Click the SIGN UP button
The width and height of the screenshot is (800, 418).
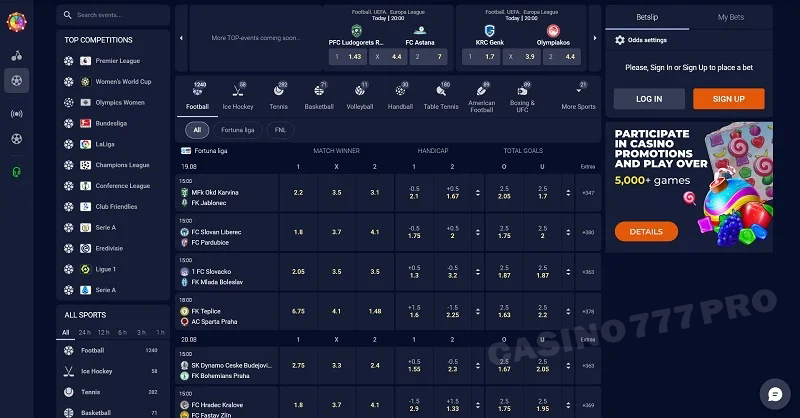(729, 99)
